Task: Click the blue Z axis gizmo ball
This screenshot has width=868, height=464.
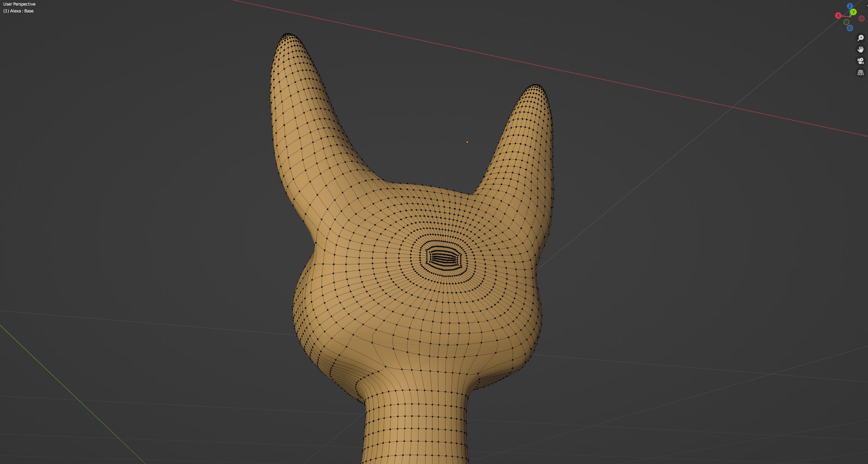Action: (850, 6)
